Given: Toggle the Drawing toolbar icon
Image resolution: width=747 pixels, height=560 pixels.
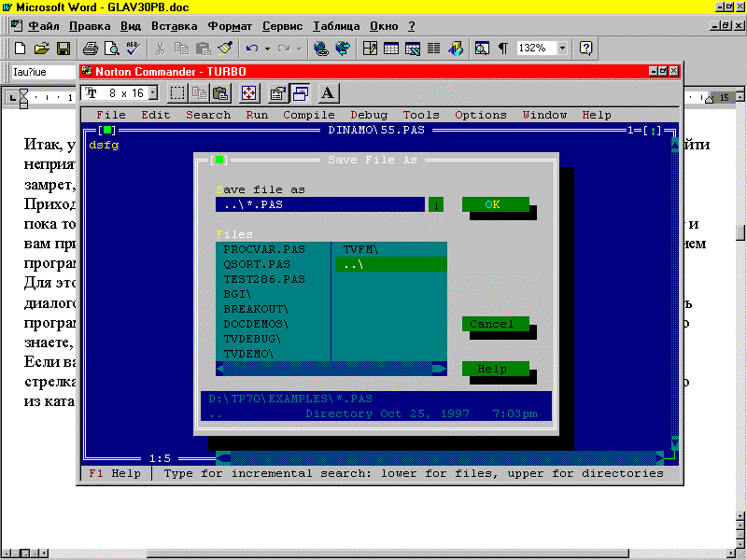Looking at the screenshot, I should pos(456,49).
